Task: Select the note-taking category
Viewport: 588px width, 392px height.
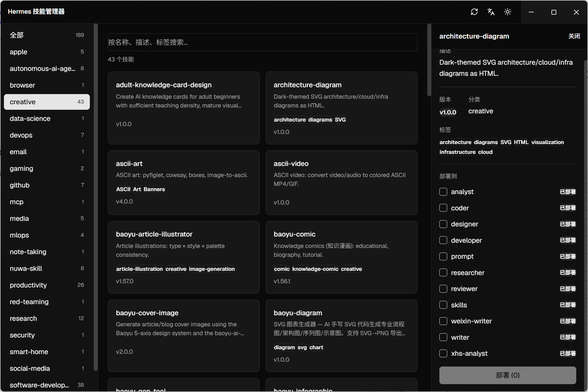Action: (47, 252)
